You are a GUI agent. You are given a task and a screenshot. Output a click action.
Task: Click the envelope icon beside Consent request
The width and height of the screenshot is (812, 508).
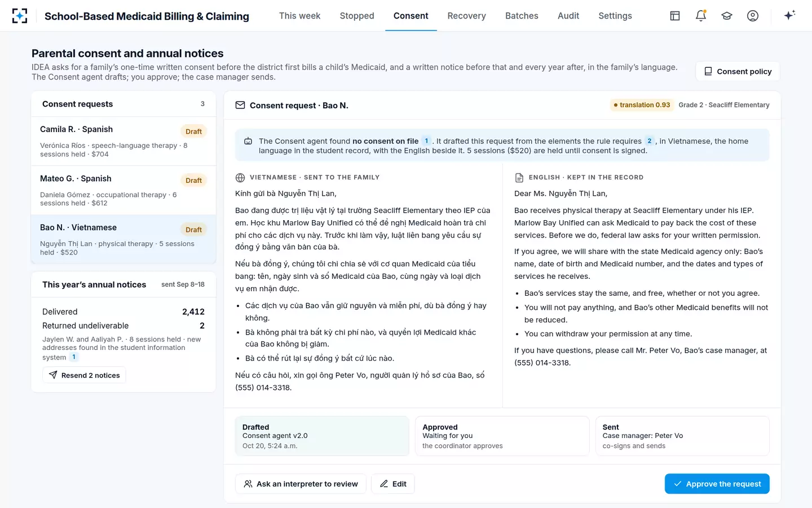coord(240,105)
